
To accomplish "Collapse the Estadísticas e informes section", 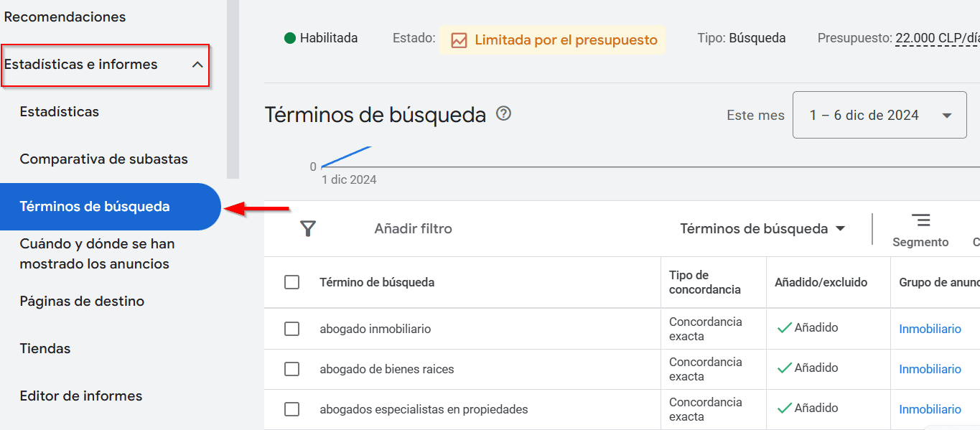I will coord(197,65).
